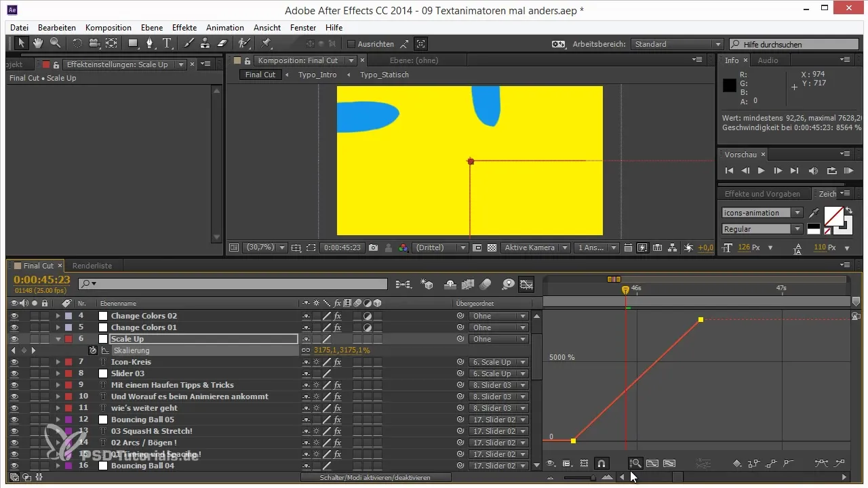Screen dimensions: 868x488
Task: Jump to first frame in Vorschau
Action: pyautogui.click(x=729, y=171)
